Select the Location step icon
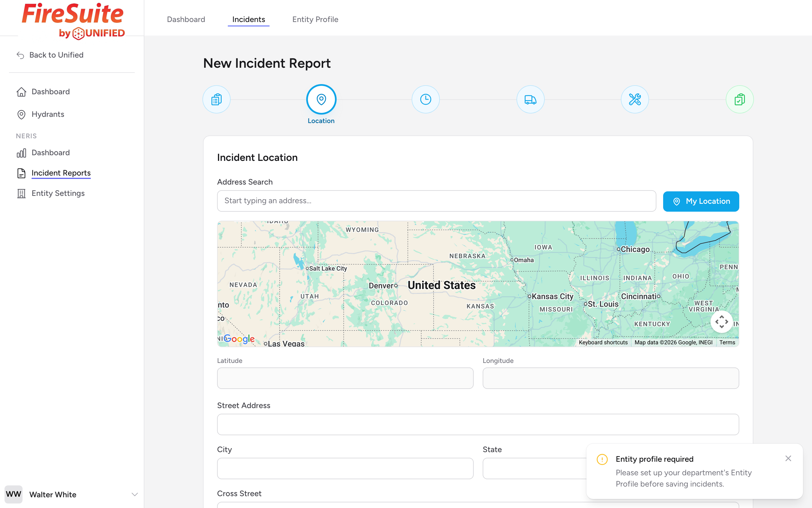Image resolution: width=812 pixels, height=508 pixels. 321,99
